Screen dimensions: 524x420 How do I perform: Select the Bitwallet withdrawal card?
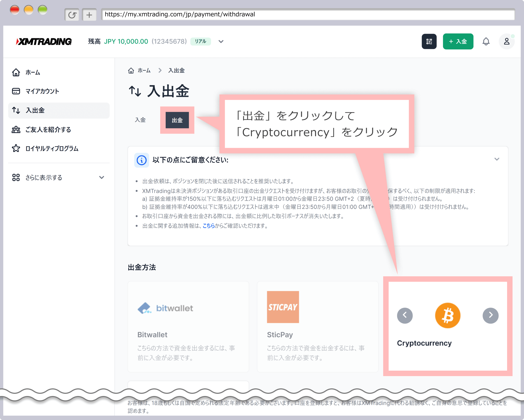point(188,327)
